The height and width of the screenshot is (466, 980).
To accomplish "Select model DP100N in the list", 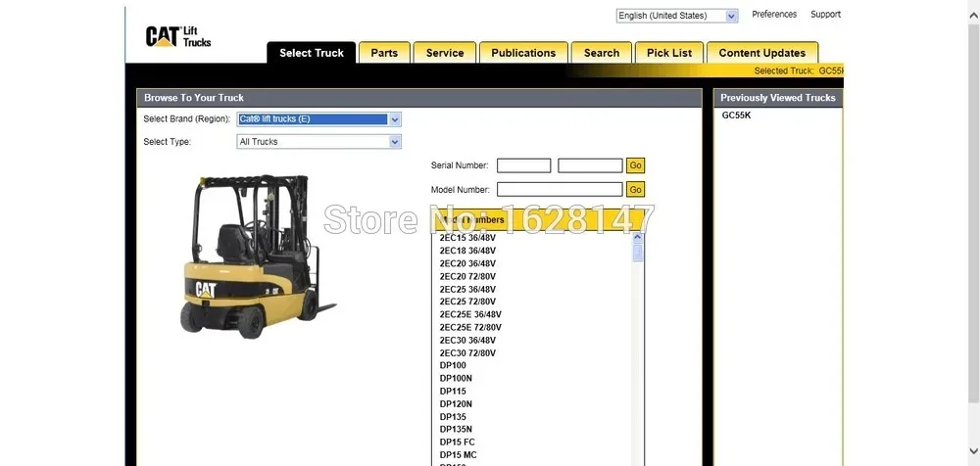I will point(456,379).
